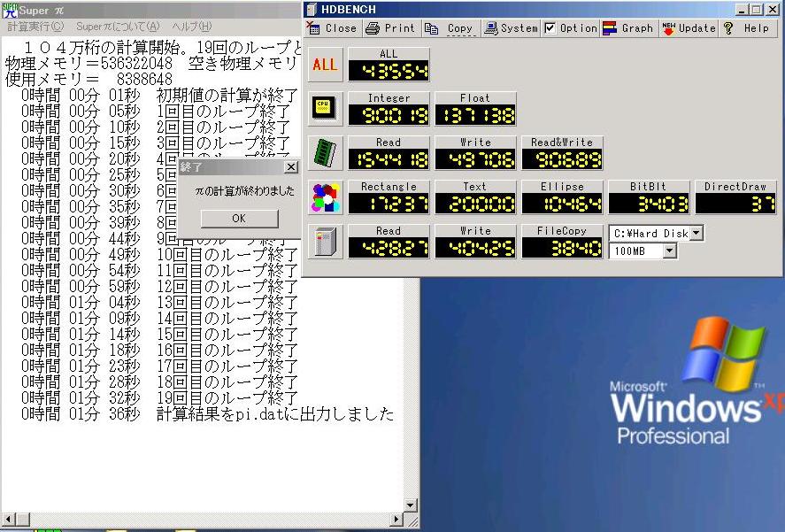Start the CPU benchmark via the CPU chip icon

tap(326, 108)
